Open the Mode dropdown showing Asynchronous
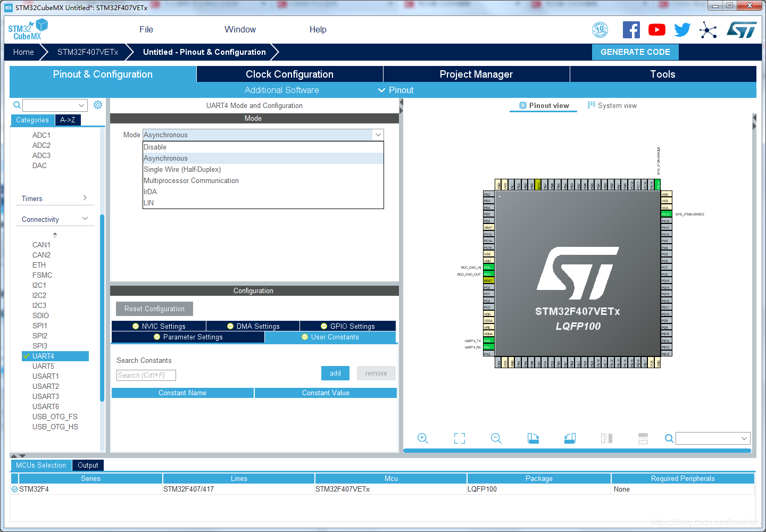 coord(263,135)
